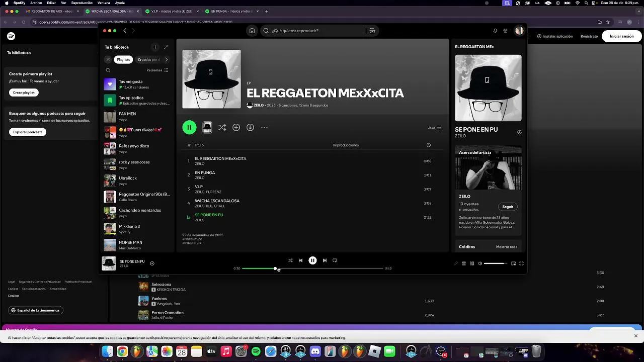Mute audio with the speaker icon
Image resolution: width=644 pixels, height=362 pixels.
pos(479,263)
